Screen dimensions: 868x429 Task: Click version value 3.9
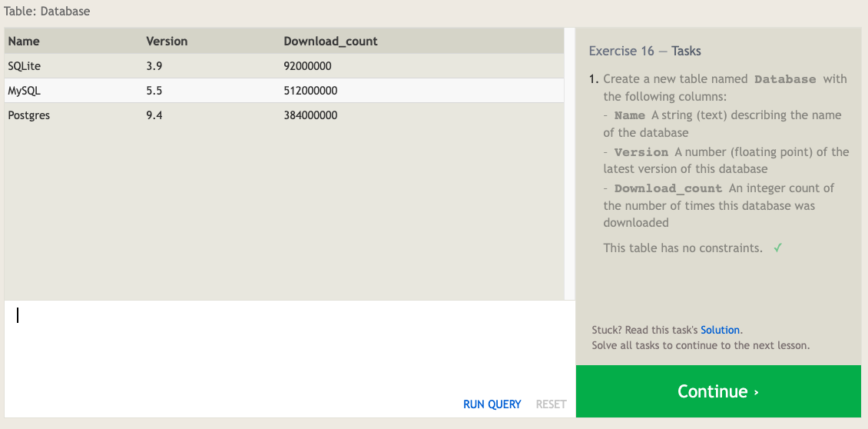coord(154,66)
